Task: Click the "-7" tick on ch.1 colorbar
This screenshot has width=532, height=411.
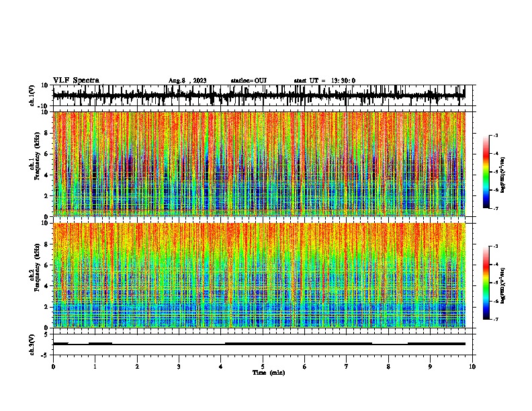Action: coord(496,209)
